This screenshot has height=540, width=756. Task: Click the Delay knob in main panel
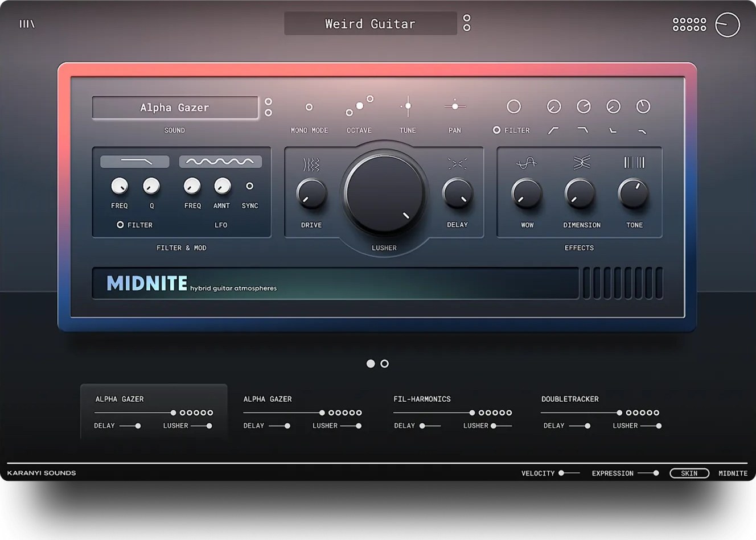(457, 193)
